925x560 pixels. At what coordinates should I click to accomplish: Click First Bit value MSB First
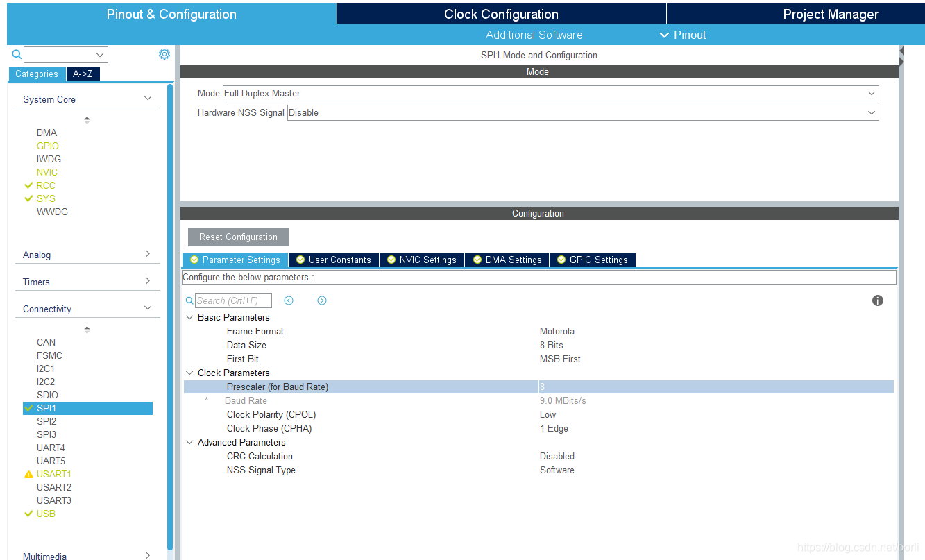pos(560,359)
